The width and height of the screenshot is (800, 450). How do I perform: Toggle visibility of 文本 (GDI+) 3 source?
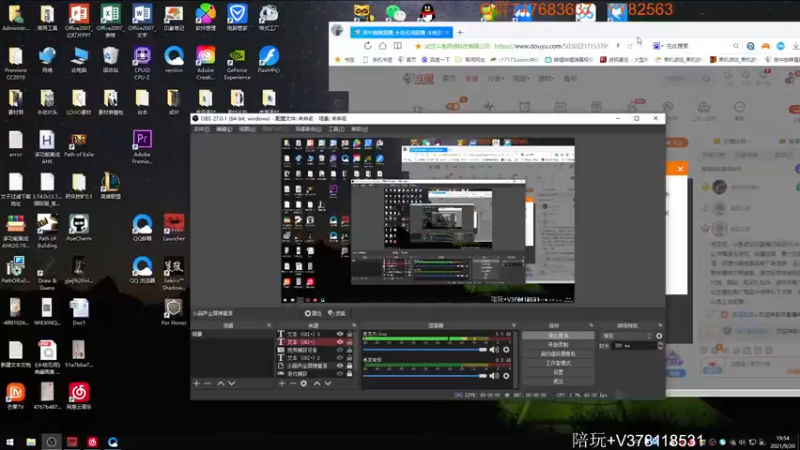(x=340, y=334)
